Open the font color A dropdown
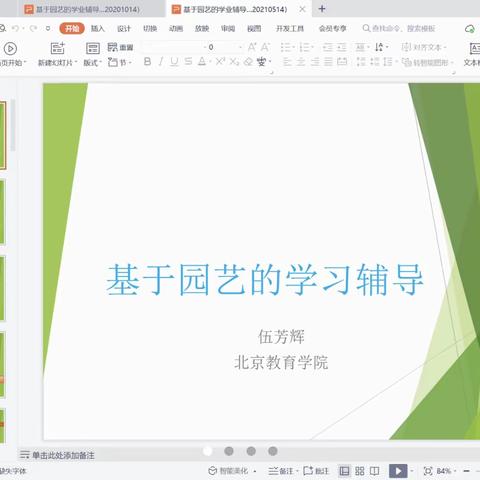 [x=210, y=62]
